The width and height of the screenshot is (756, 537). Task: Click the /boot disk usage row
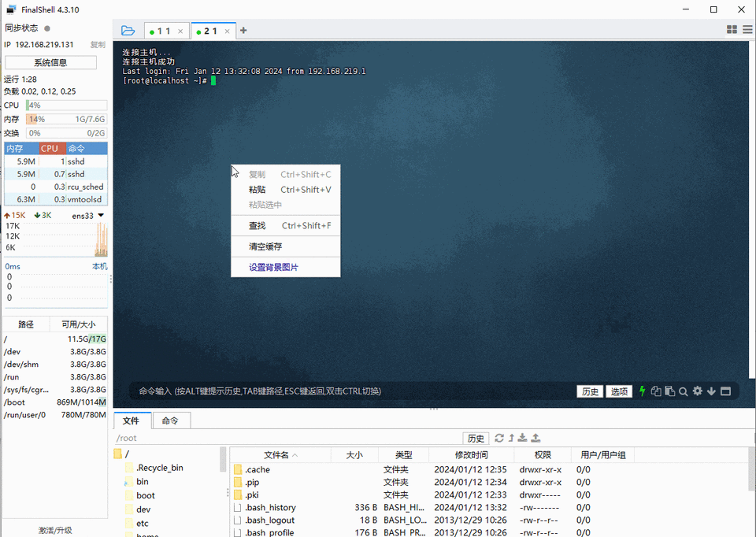[55, 402]
